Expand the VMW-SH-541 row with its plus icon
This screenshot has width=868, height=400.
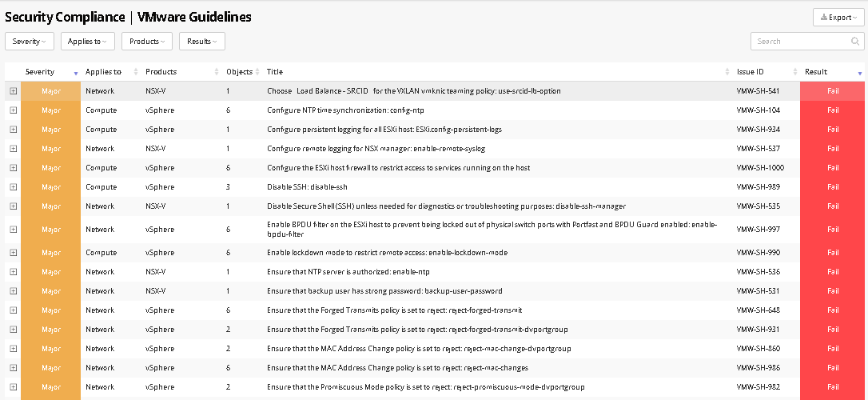(x=13, y=91)
